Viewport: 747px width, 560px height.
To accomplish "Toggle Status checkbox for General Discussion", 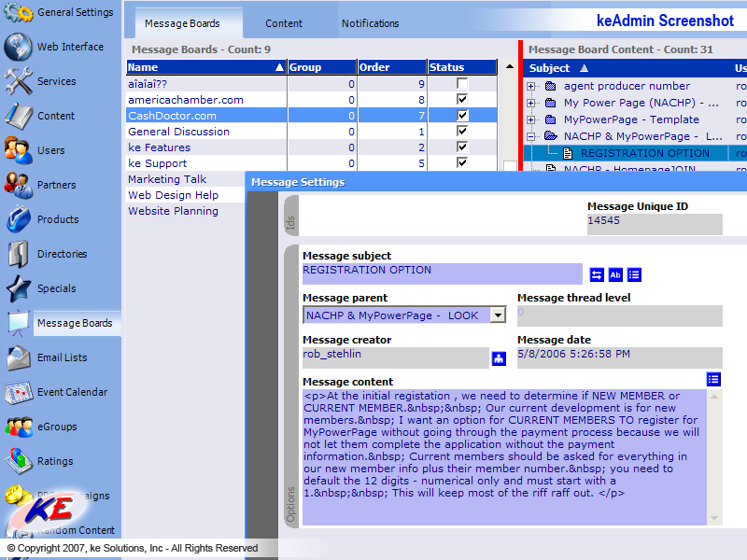I will click(462, 131).
